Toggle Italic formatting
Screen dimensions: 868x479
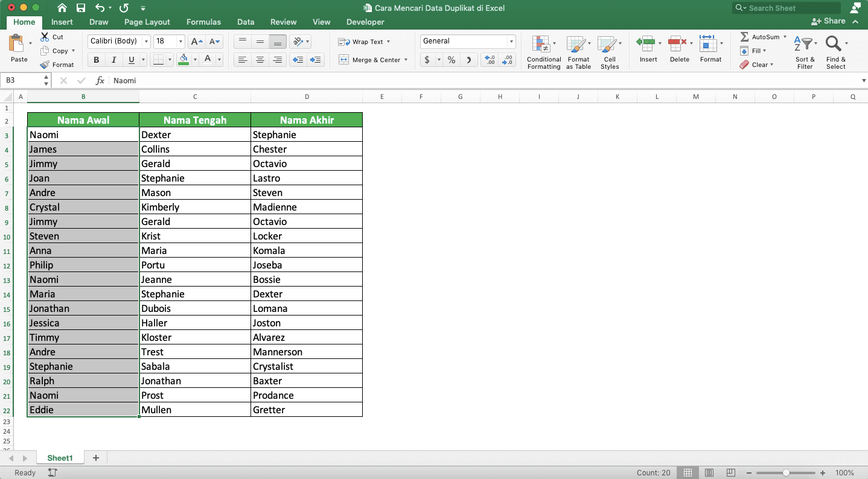click(x=113, y=60)
